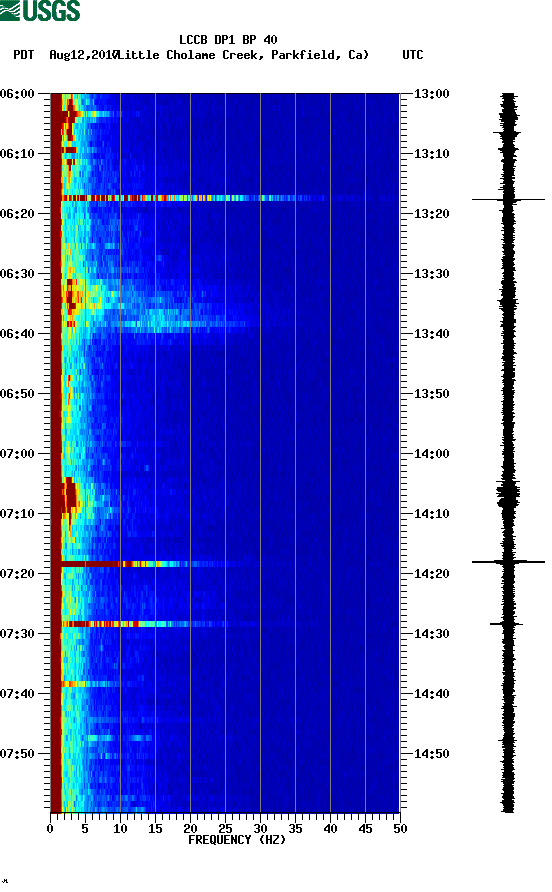
Task: Click the '06:40' PDT time label
Action: tap(18, 334)
